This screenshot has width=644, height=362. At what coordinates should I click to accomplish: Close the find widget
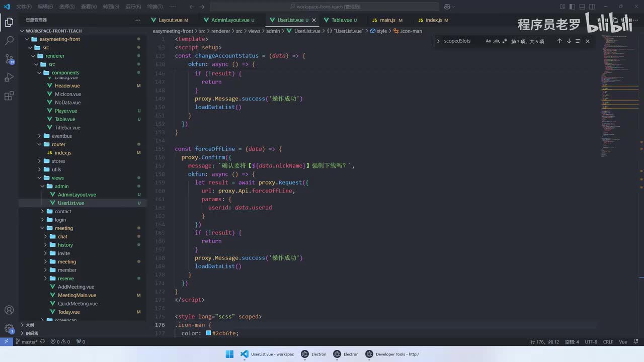(588, 41)
